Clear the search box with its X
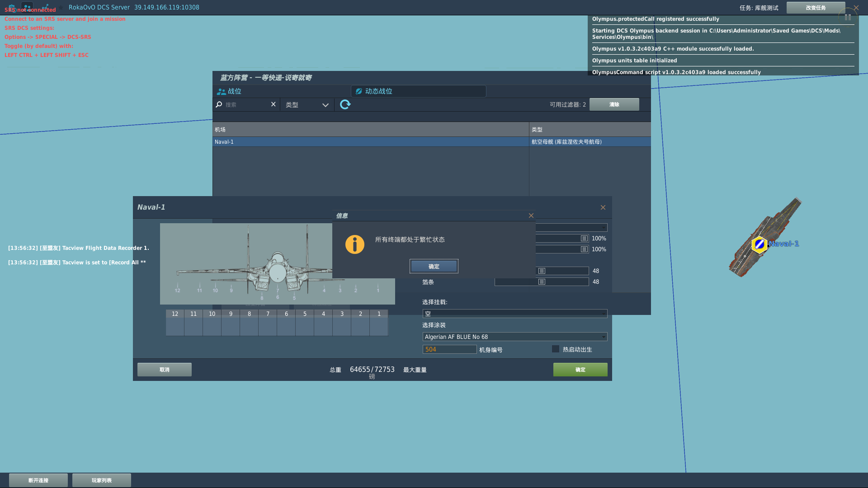 pyautogui.click(x=273, y=104)
